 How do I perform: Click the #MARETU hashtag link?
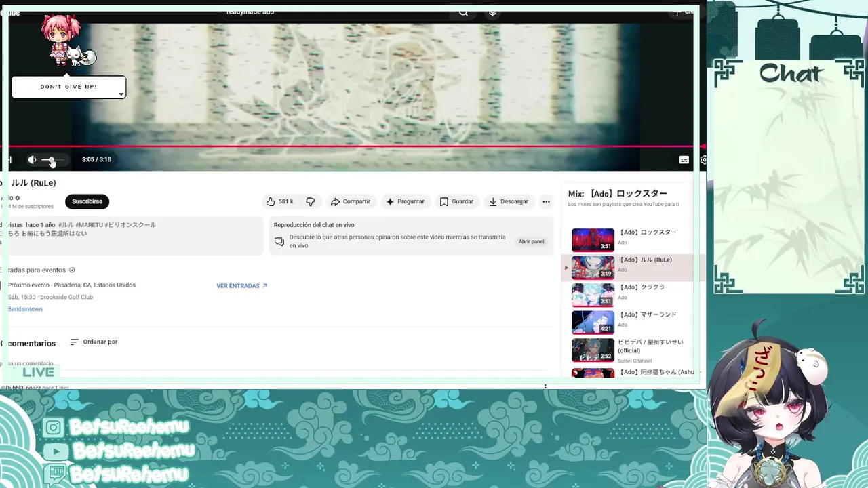89,225
